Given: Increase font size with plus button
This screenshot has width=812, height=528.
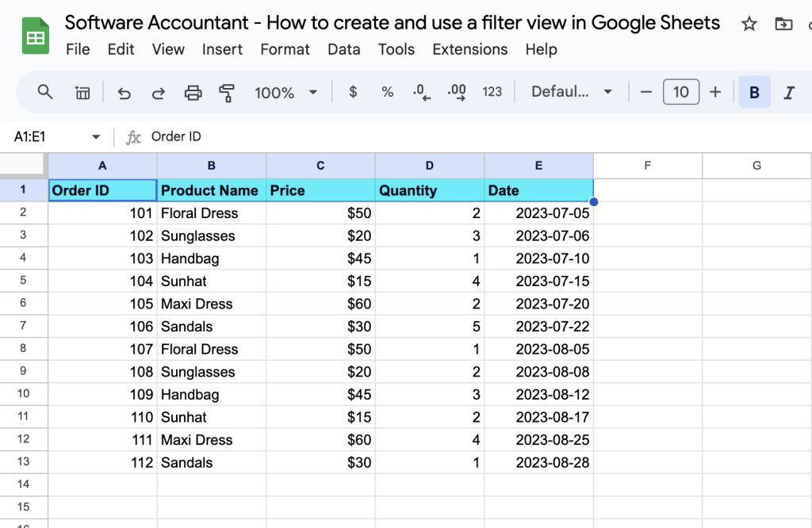Looking at the screenshot, I should tap(715, 92).
